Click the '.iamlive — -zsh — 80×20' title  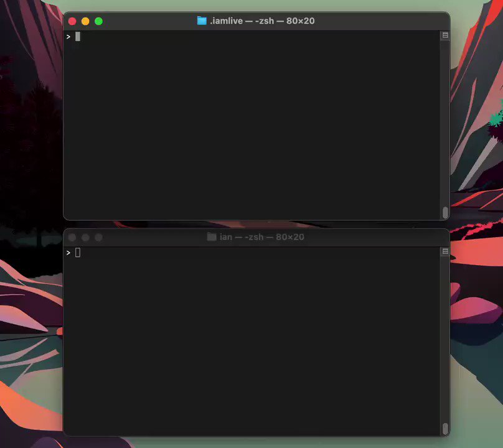coord(262,21)
